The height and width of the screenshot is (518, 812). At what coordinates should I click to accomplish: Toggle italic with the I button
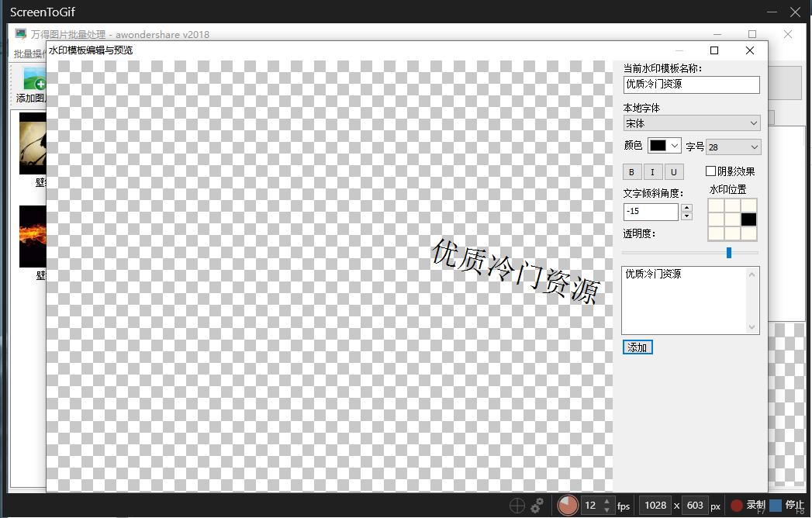click(652, 172)
